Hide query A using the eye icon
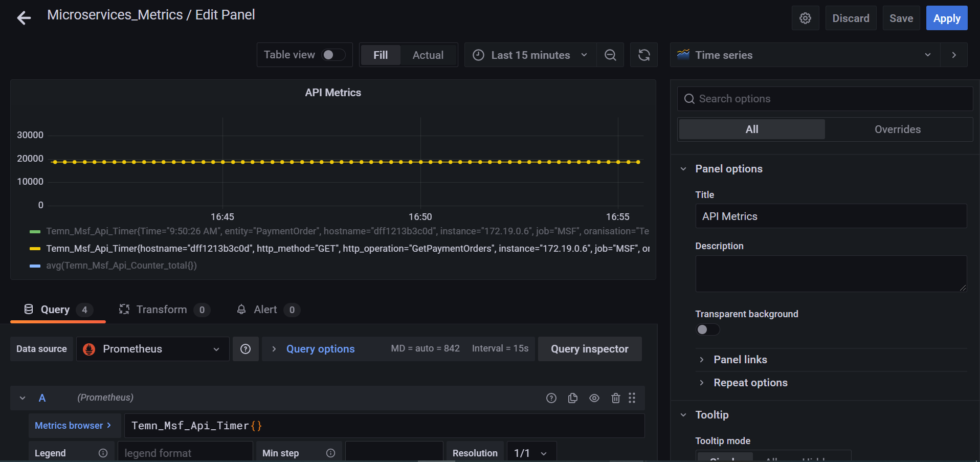 click(594, 398)
